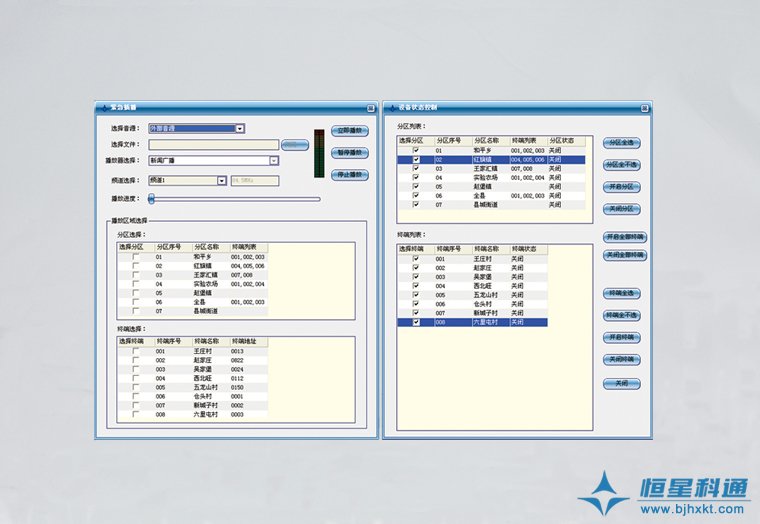Click the 终端全不选 button
This screenshot has height=524, width=760.
(x=621, y=315)
